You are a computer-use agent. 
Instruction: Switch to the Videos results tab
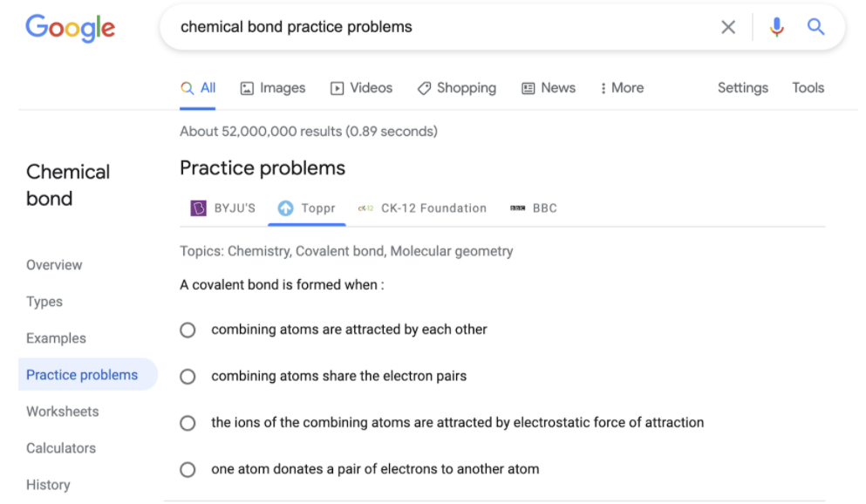coord(361,88)
